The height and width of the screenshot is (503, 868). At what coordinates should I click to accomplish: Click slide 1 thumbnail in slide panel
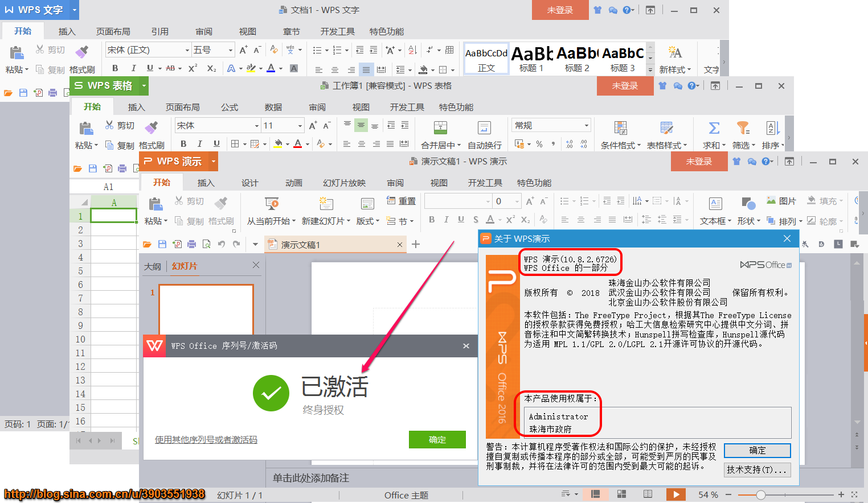click(206, 309)
